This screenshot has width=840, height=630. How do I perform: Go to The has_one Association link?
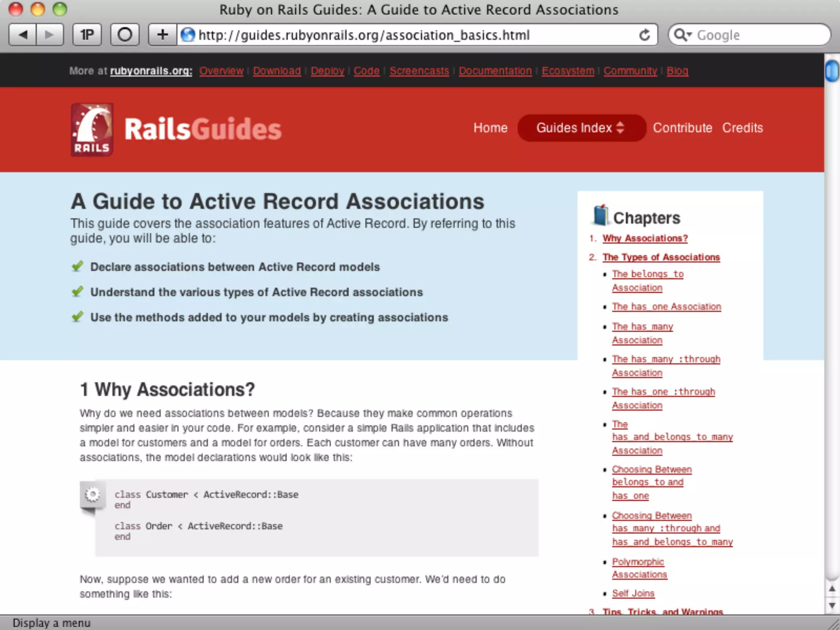(667, 307)
